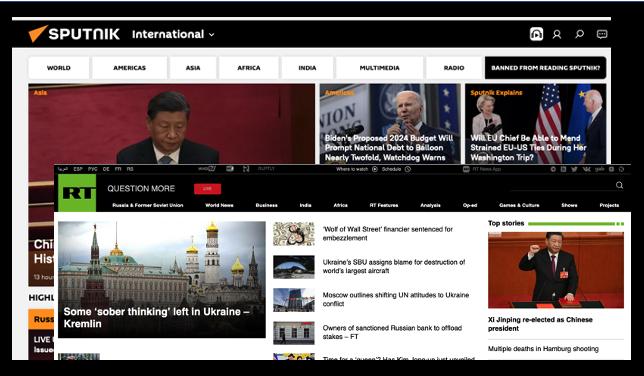Open the Sputnik logo home link
The width and height of the screenshot is (644, 376).
point(74,34)
